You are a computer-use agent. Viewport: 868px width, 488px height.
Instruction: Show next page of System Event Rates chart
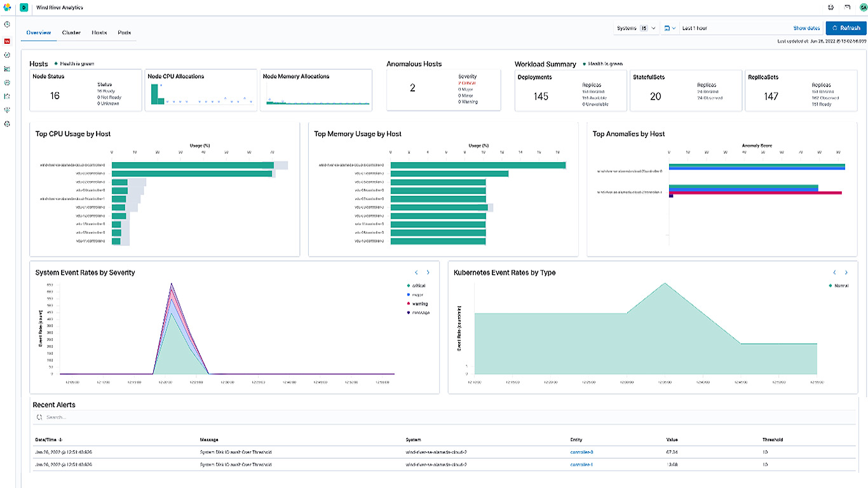428,273
